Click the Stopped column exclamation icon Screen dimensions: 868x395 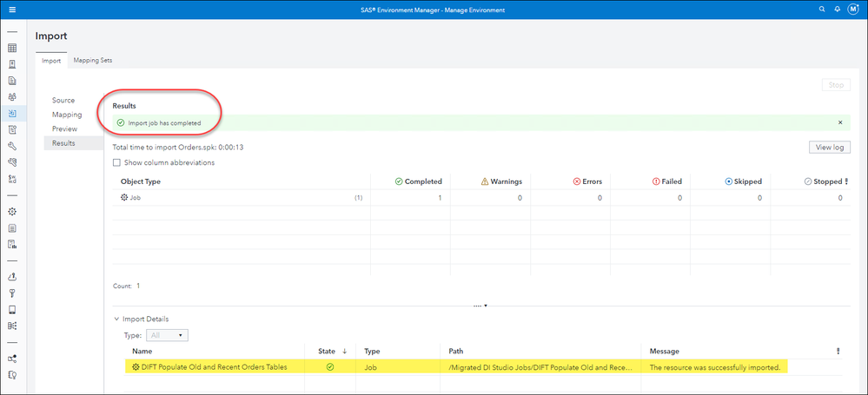(846, 181)
